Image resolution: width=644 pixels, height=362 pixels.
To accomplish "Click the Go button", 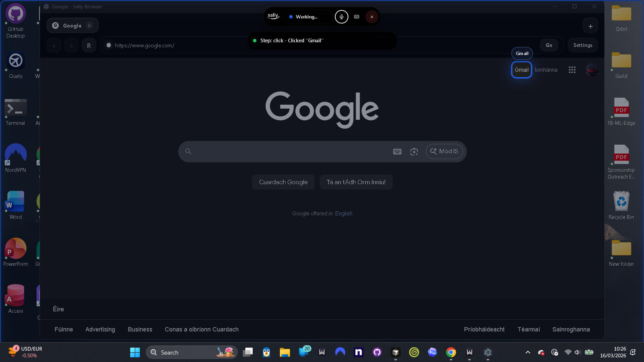I will (549, 45).
